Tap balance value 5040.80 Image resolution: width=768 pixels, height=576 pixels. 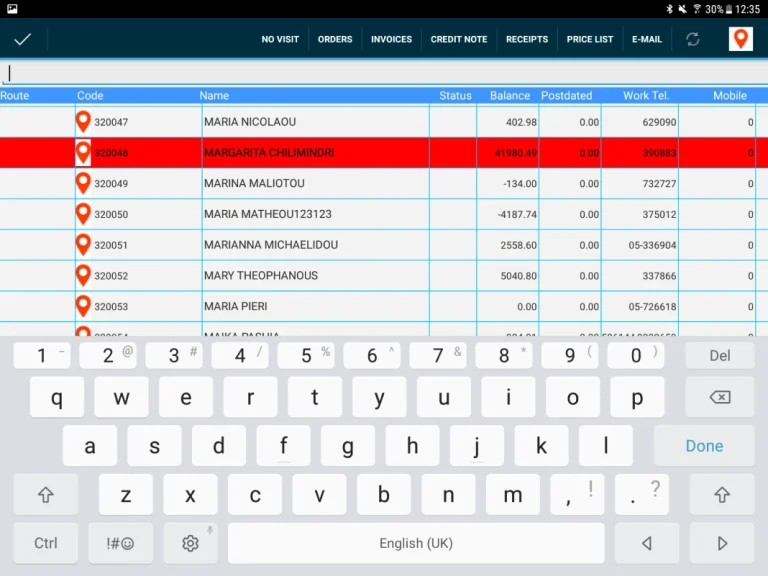519,276
